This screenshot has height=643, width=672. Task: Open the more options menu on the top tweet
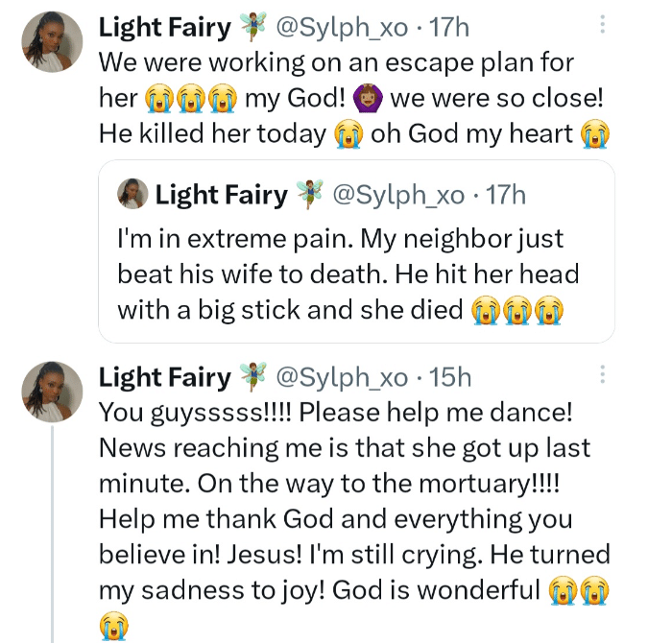click(x=602, y=26)
